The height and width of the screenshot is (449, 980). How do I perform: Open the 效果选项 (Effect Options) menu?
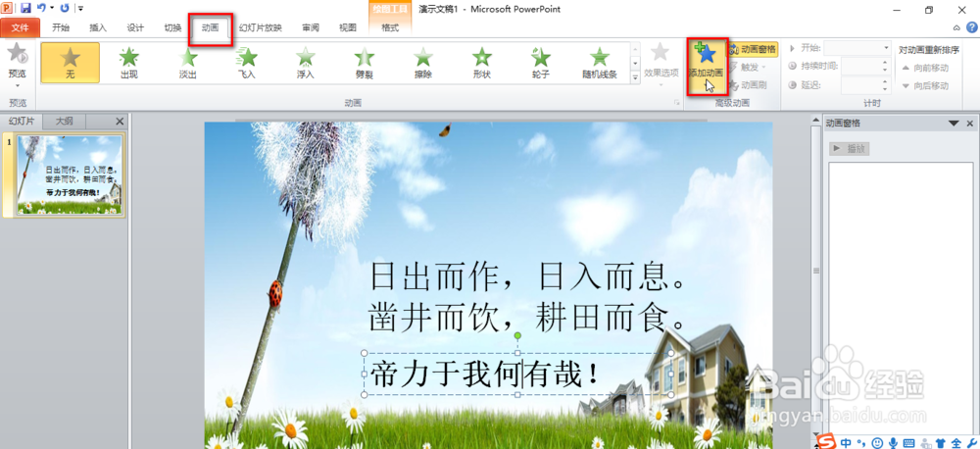click(x=661, y=63)
